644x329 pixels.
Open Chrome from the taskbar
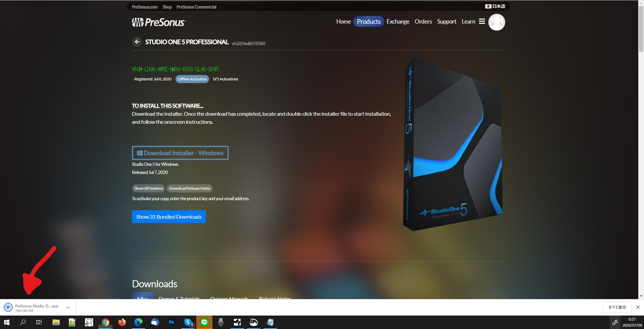click(x=106, y=322)
